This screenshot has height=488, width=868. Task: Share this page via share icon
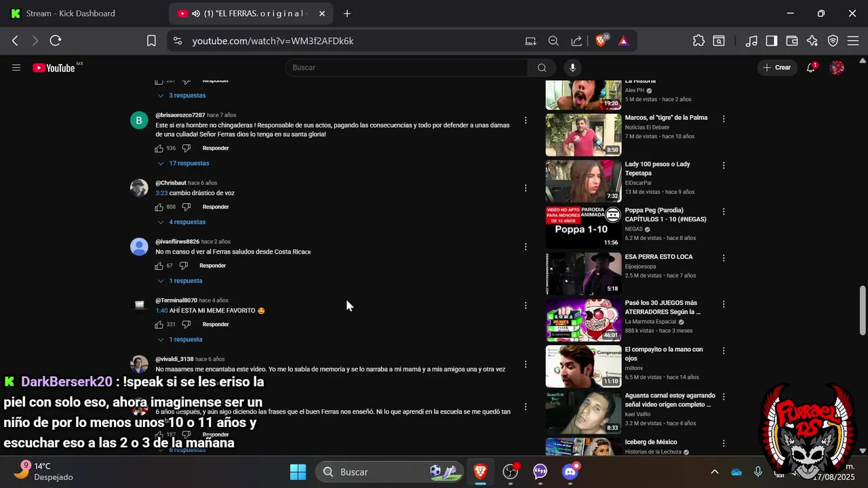[x=576, y=41]
